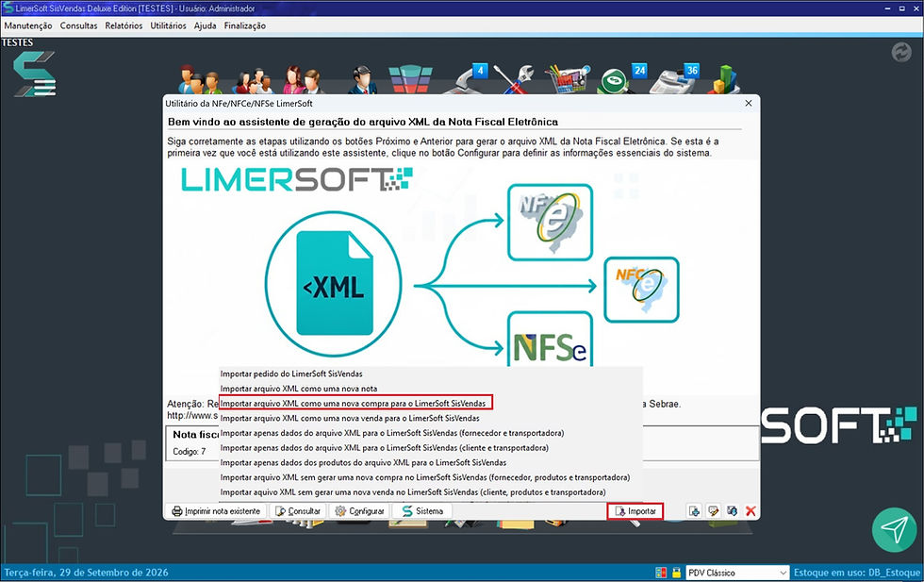The width and height of the screenshot is (924, 582).
Task: Click the green paper plane send button
Action: (x=895, y=529)
